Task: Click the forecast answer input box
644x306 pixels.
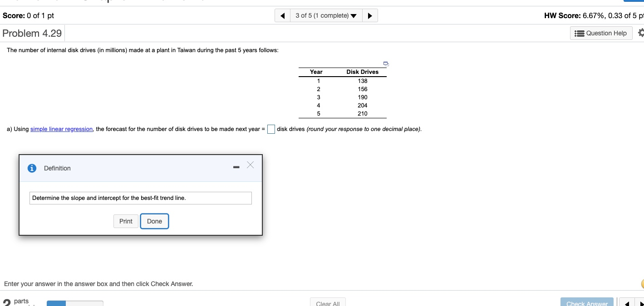Action: click(x=271, y=129)
